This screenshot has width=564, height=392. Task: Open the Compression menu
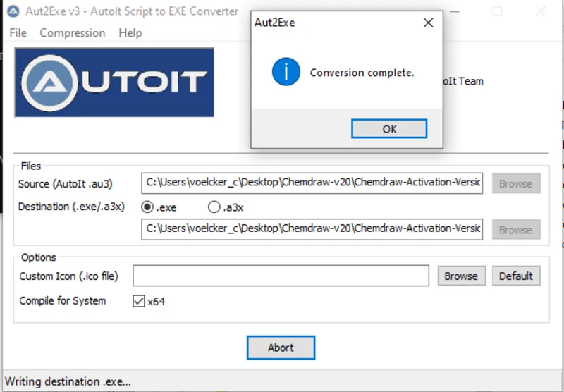click(x=73, y=32)
